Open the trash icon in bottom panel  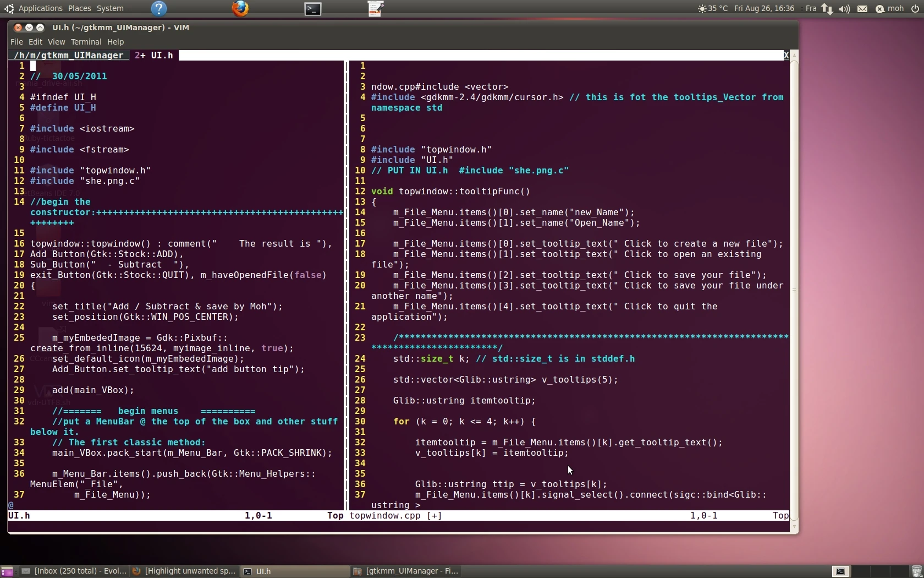916,571
